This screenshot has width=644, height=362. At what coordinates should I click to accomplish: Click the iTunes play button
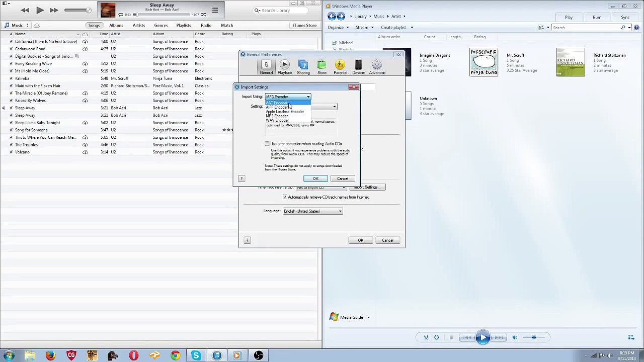coord(40,10)
